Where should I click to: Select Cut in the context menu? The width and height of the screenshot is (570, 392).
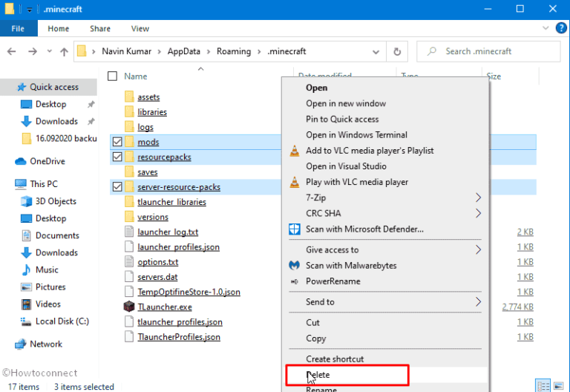coord(312,322)
